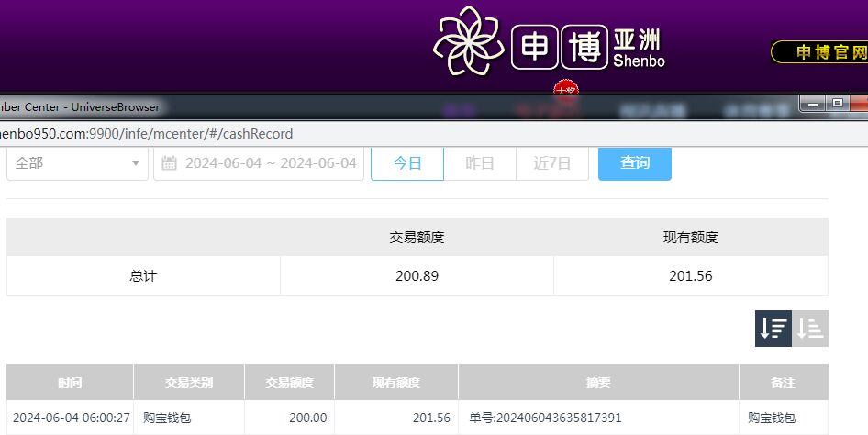Minimize the Member Center window
The image size is (868, 435).
point(812,104)
